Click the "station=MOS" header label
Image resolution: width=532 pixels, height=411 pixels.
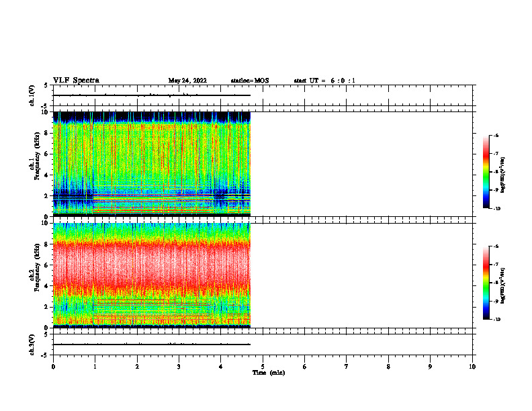tap(250, 81)
